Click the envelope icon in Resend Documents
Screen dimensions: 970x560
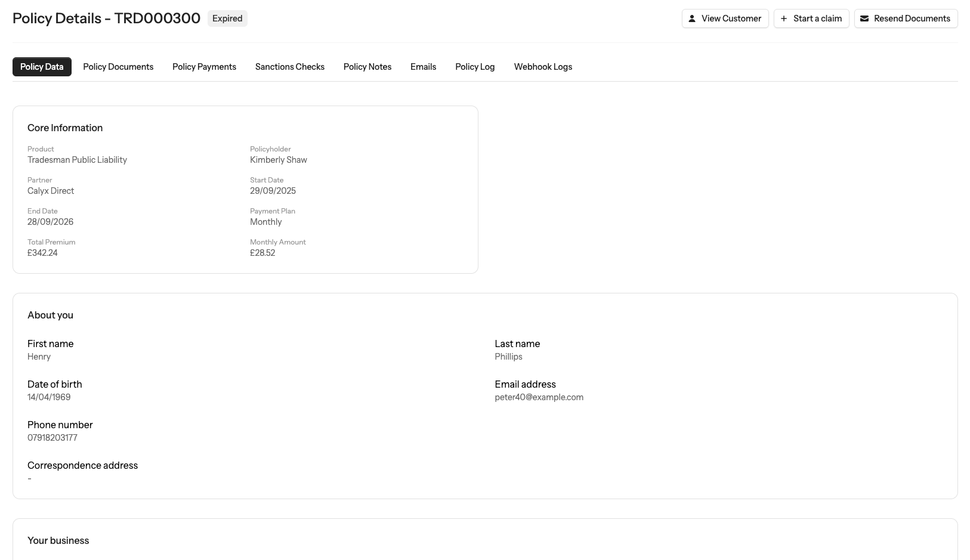[x=864, y=18]
